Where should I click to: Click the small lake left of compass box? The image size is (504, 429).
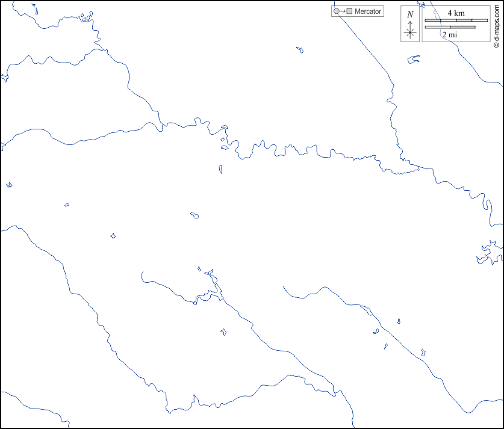point(413,59)
